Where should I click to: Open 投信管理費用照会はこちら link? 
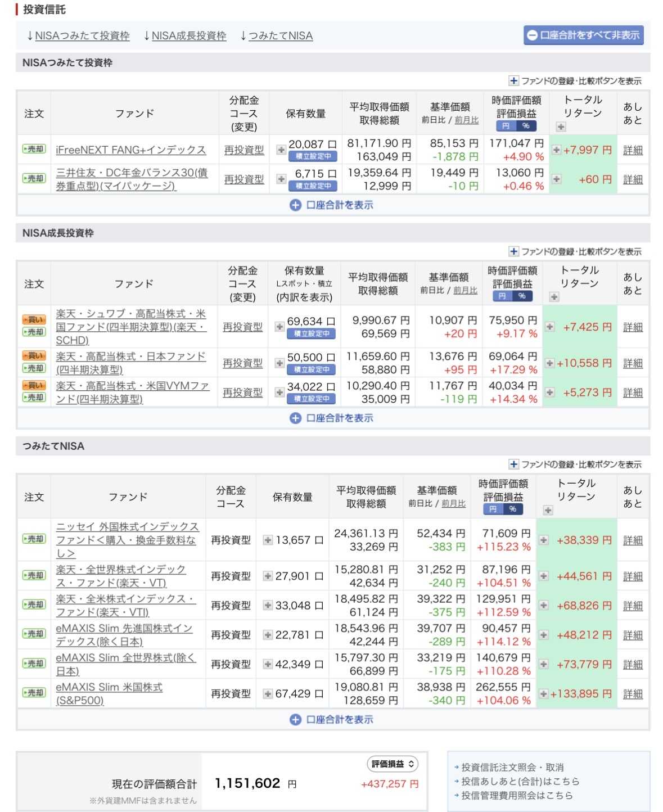517,795
